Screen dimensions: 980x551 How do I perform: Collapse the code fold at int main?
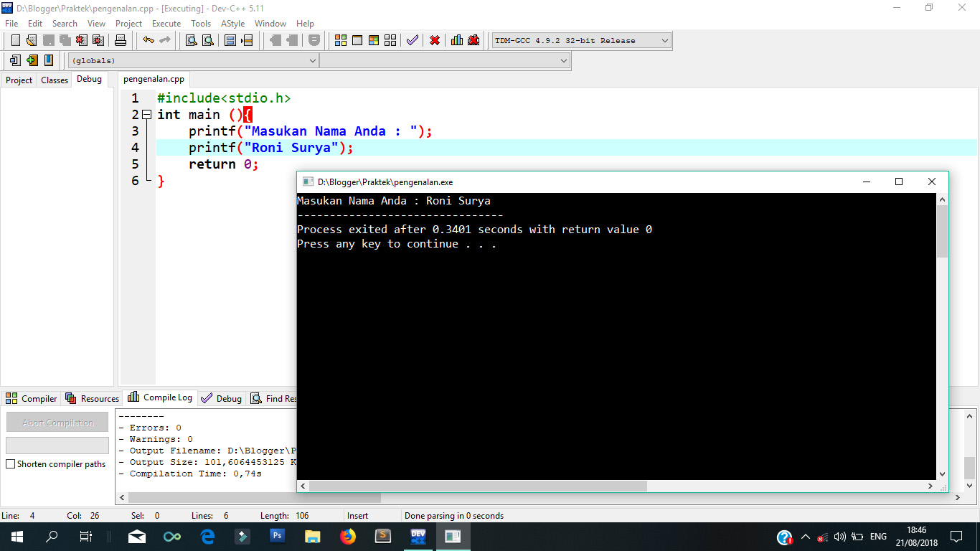[146, 114]
